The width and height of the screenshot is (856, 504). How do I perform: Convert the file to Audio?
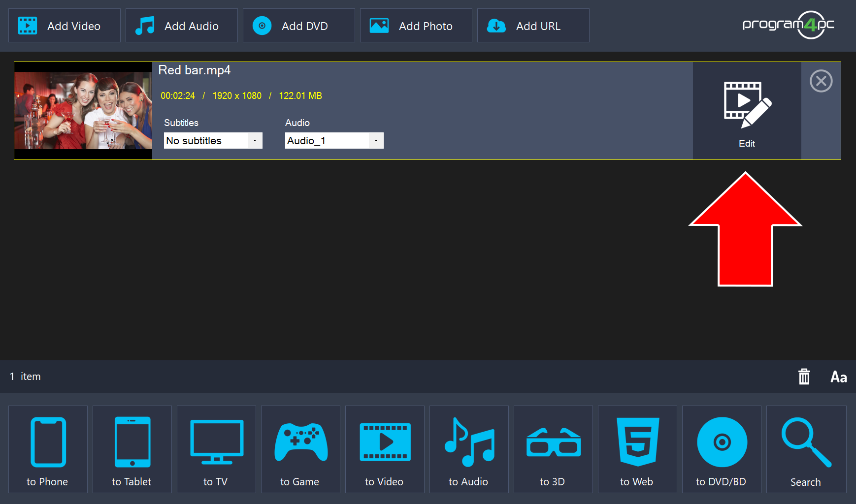point(469,449)
